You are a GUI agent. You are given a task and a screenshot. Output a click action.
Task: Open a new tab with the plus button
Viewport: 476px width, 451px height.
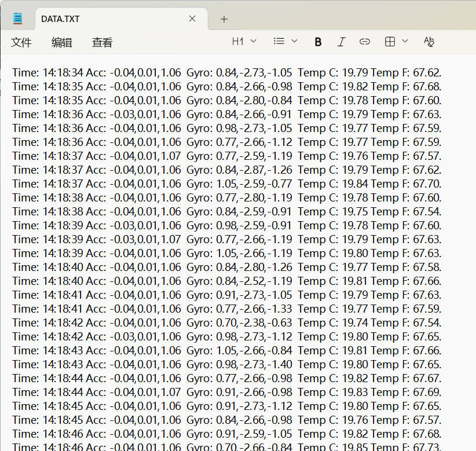click(x=224, y=19)
